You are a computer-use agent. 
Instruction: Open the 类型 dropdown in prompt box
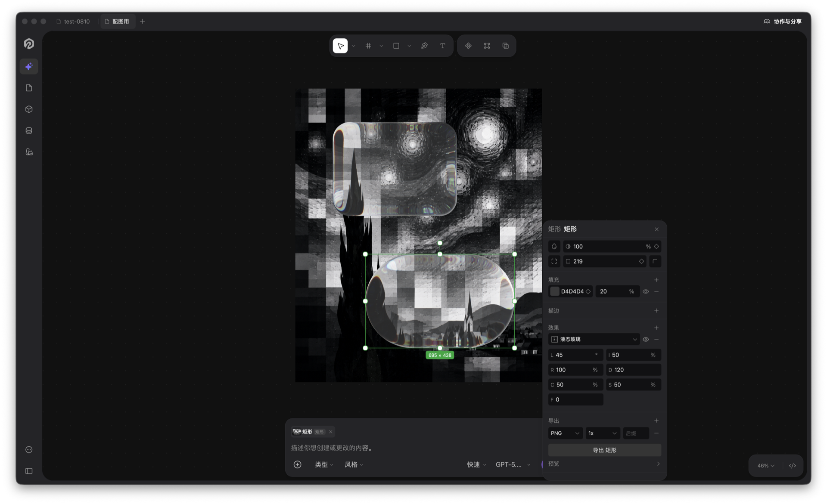pyautogui.click(x=324, y=464)
